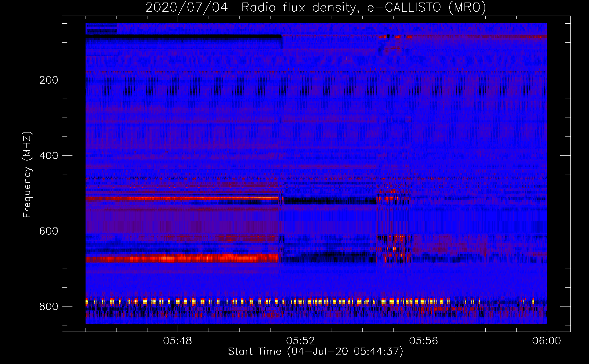The image size is (589, 364).
Task: Click the 600 frequency tick label
Action: (x=49, y=232)
